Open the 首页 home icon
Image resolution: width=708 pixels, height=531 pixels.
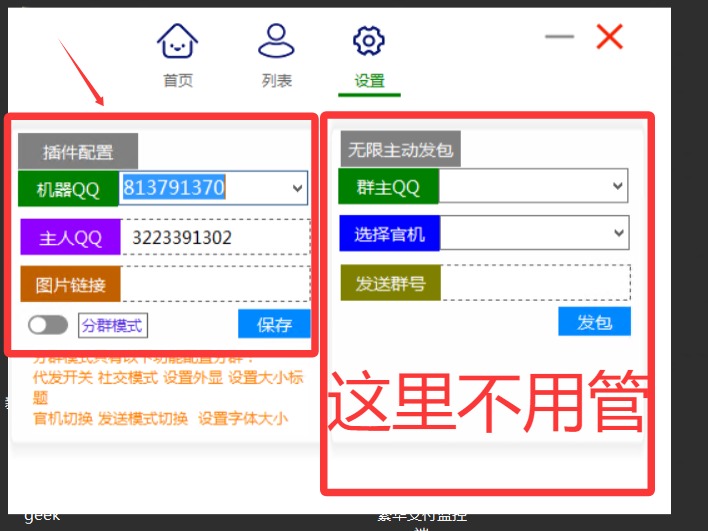[178, 42]
